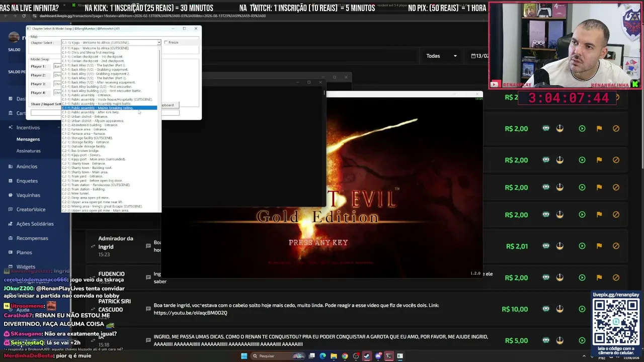Image resolution: width=644 pixels, height=362 pixels.
Task: Flag FUDENCIO's R$ 2,00 message
Action: pos(599,278)
